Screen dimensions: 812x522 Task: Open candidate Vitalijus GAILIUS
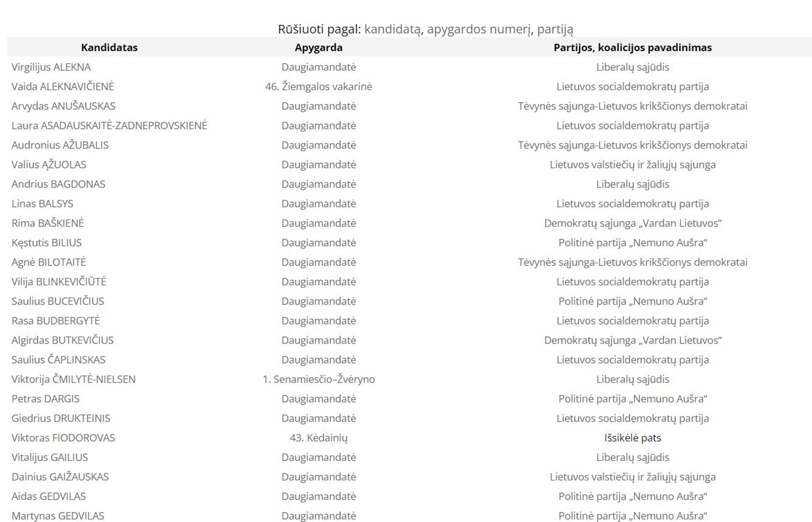point(50,457)
